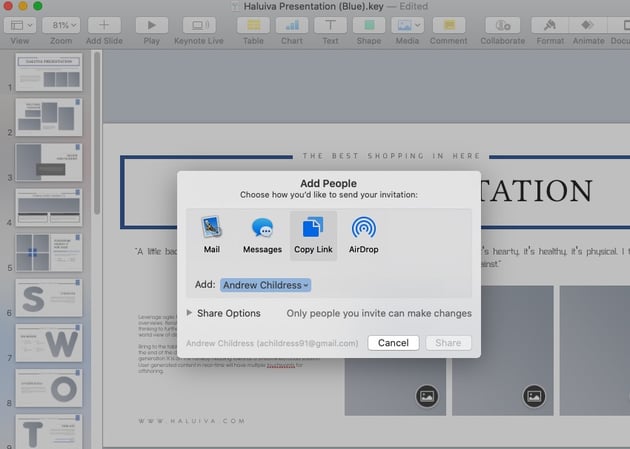Click the Cancel button
Screen dimensions: 630x449
(393, 343)
